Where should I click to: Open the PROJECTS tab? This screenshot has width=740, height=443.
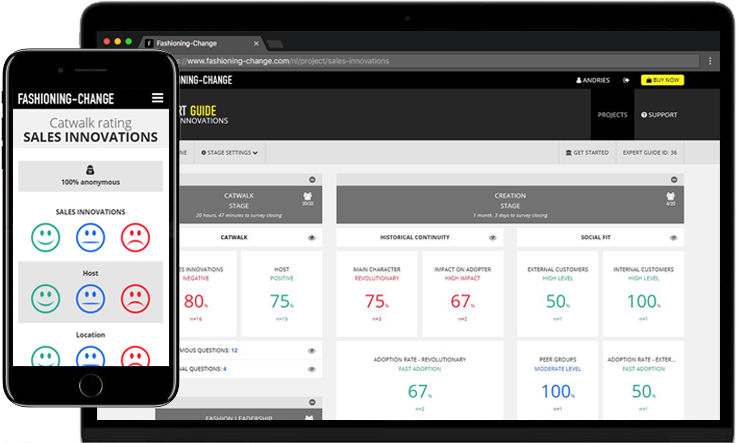pos(612,115)
